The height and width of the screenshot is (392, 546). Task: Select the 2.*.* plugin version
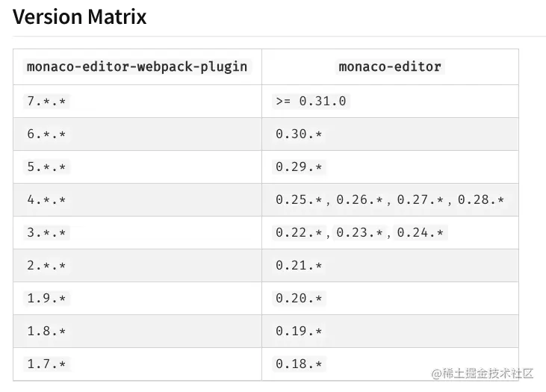(46, 266)
